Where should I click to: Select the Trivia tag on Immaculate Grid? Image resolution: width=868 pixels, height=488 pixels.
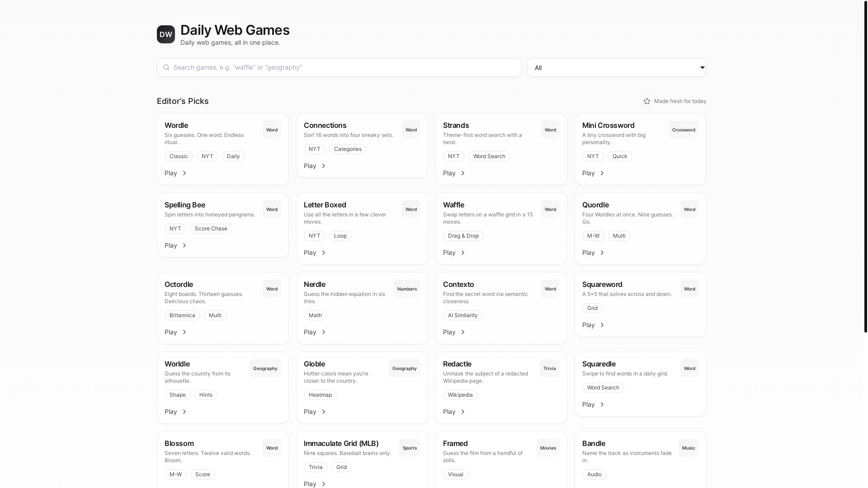(x=316, y=467)
